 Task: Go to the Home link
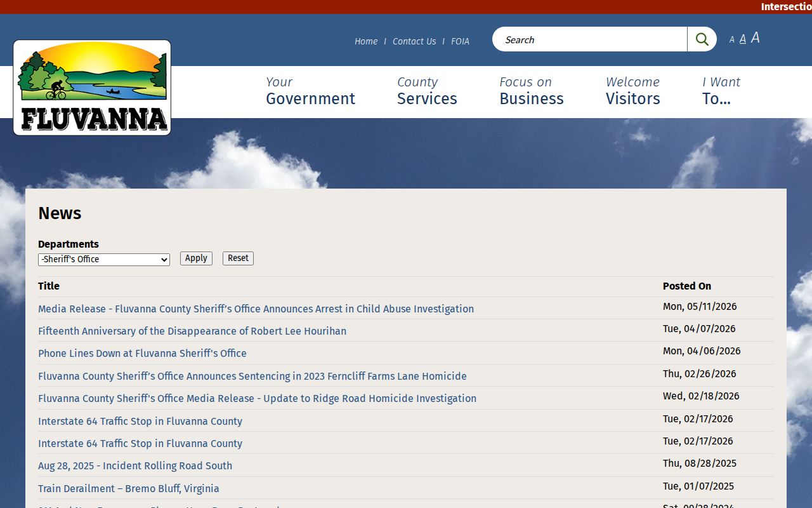(366, 41)
